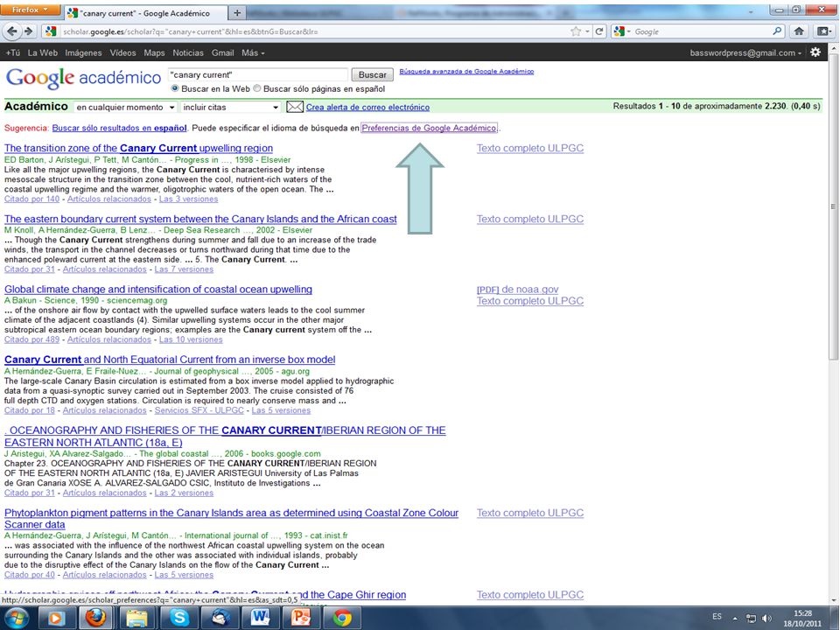Click the search magnifier in Google search box

[777, 31]
